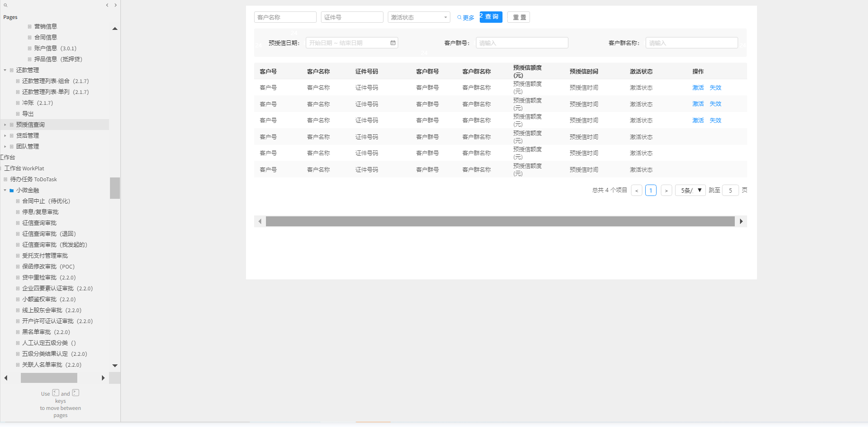Focus the 客户名称 input field
This screenshot has height=427, width=868.
pyautogui.click(x=285, y=17)
